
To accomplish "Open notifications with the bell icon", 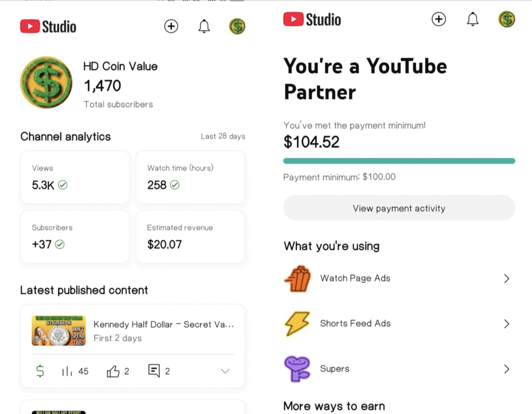I will tap(204, 26).
